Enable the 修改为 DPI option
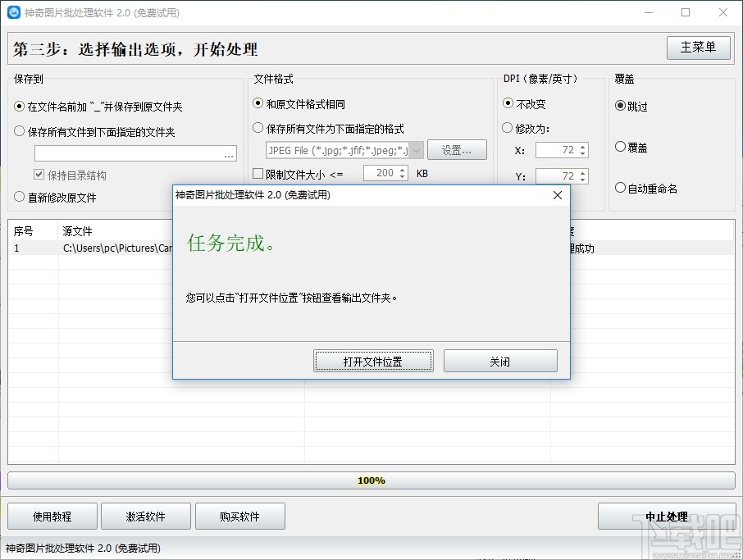 (x=506, y=127)
